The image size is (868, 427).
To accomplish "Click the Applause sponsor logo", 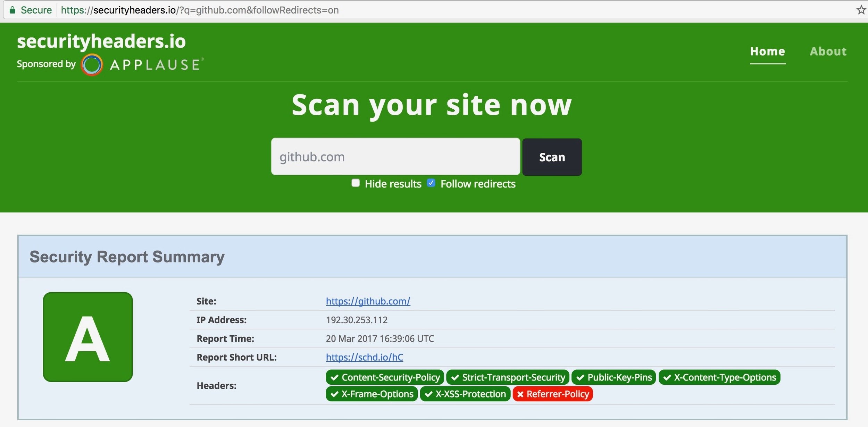I will [142, 65].
